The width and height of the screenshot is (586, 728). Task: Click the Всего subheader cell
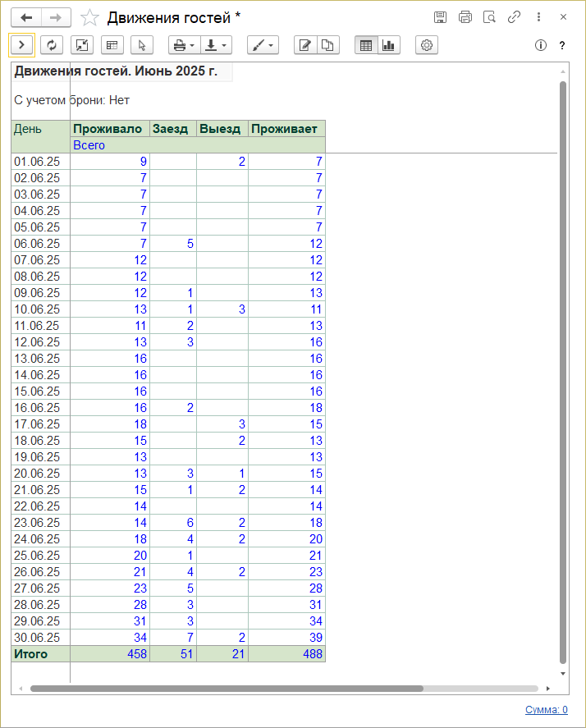pyautogui.click(x=198, y=144)
